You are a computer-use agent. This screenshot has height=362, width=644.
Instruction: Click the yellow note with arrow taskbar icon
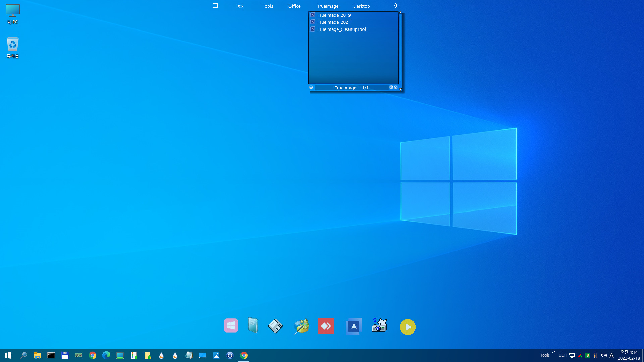click(x=148, y=355)
